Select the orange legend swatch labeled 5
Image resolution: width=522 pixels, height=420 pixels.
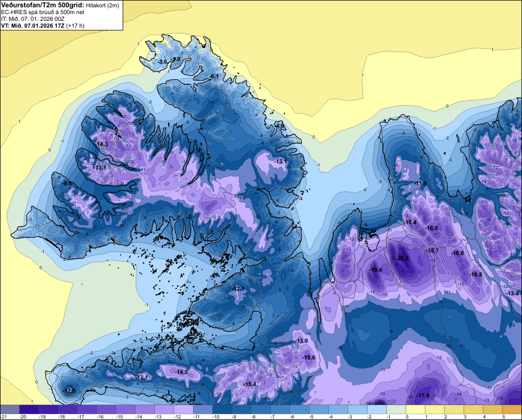(512, 410)
